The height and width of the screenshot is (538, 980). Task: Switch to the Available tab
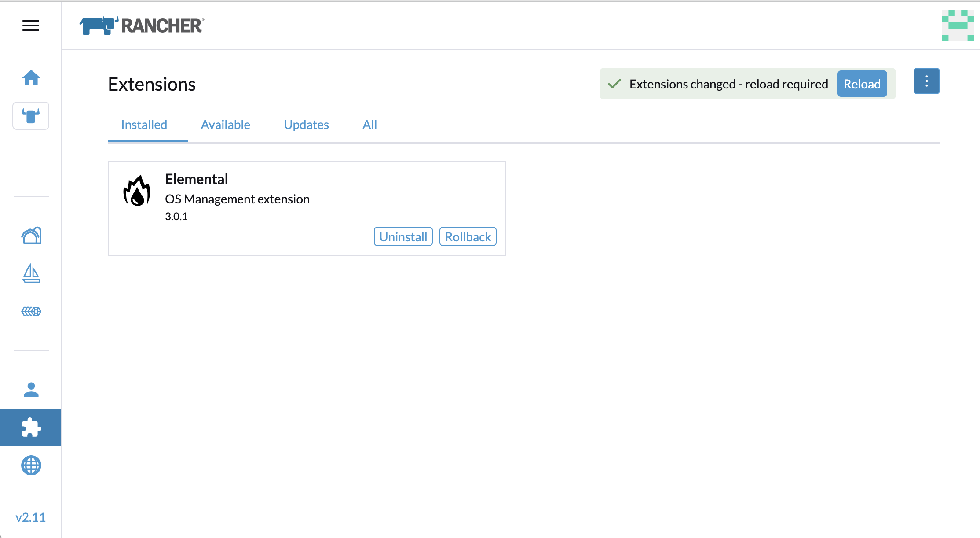pyautogui.click(x=225, y=125)
